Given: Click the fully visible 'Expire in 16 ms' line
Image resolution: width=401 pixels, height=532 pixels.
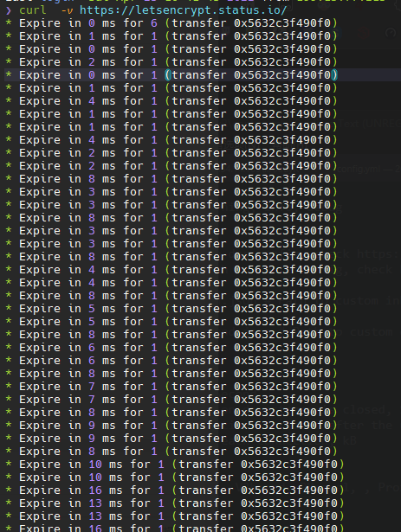Looking at the screenshot, I should point(175,490).
